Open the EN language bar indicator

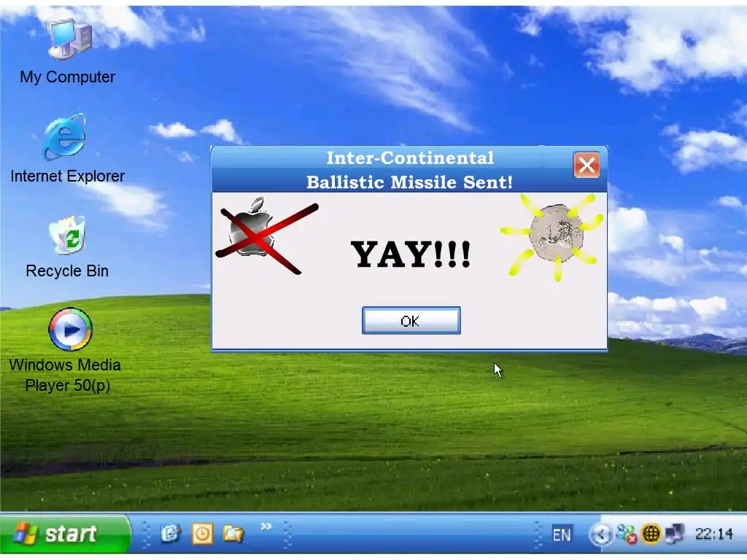pyautogui.click(x=561, y=534)
